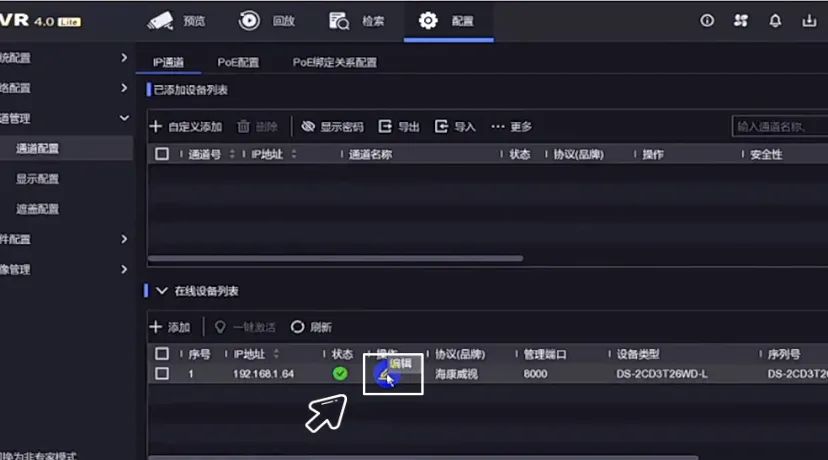This screenshot has height=460, width=828.
Task: Click the 刷新 refresh icon for online devices
Action: (x=297, y=327)
